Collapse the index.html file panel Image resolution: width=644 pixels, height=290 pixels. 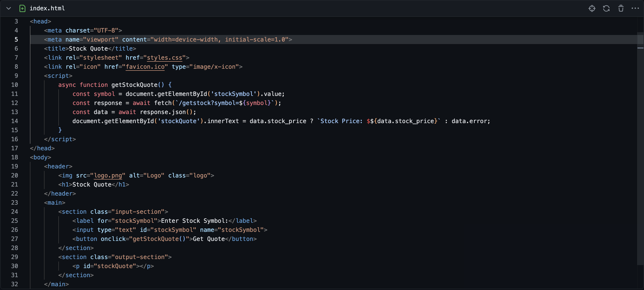point(9,8)
